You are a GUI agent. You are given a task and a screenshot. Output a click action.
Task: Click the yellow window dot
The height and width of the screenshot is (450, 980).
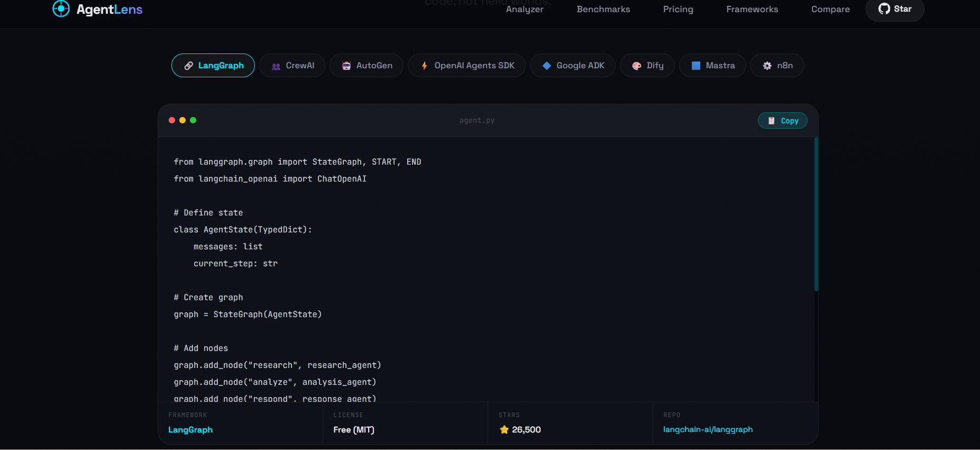click(182, 120)
